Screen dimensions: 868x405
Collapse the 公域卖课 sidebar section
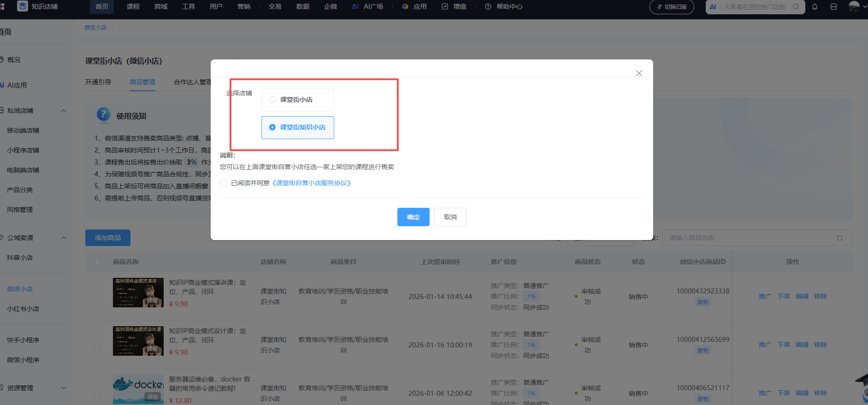point(64,238)
